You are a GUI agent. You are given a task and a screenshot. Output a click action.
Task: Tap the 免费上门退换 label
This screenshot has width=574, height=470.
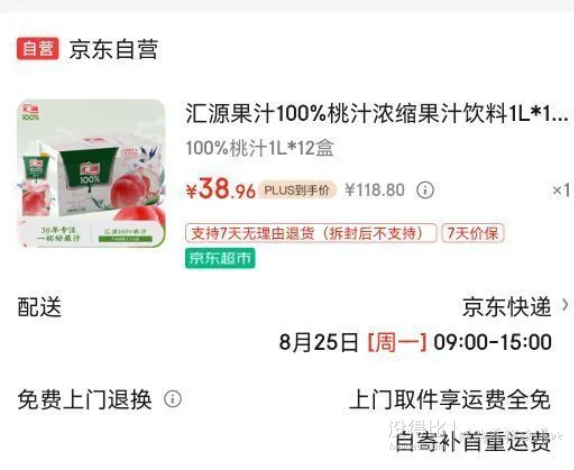[x=85, y=399]
